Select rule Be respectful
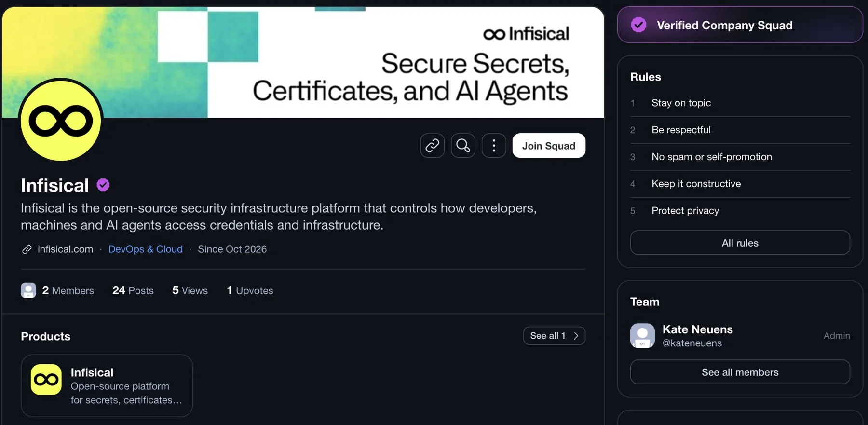 (740, 130)
